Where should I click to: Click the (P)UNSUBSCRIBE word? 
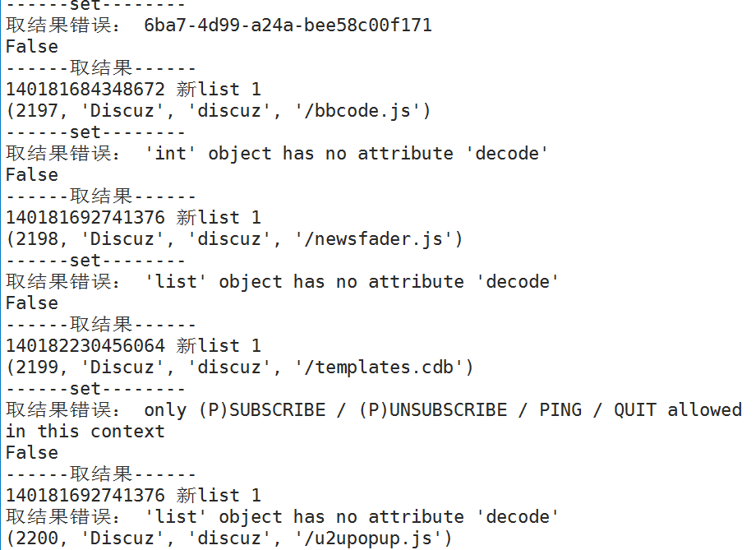click(433, 410)
